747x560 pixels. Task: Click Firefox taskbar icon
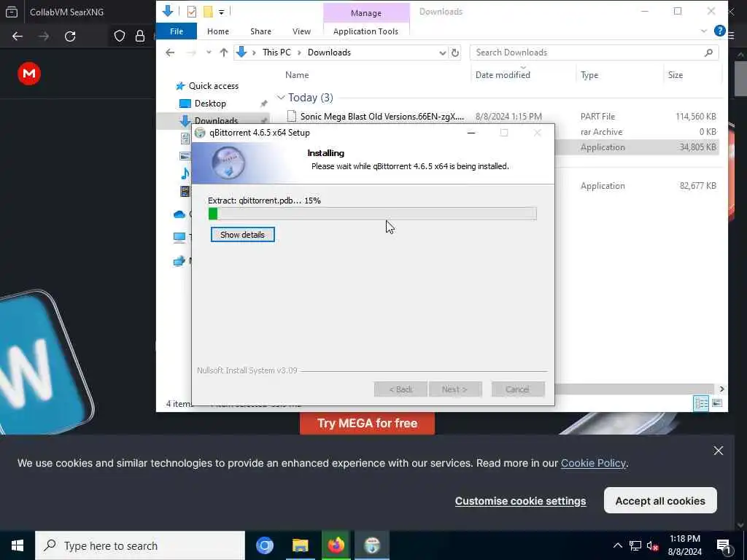tap(336, 545)
